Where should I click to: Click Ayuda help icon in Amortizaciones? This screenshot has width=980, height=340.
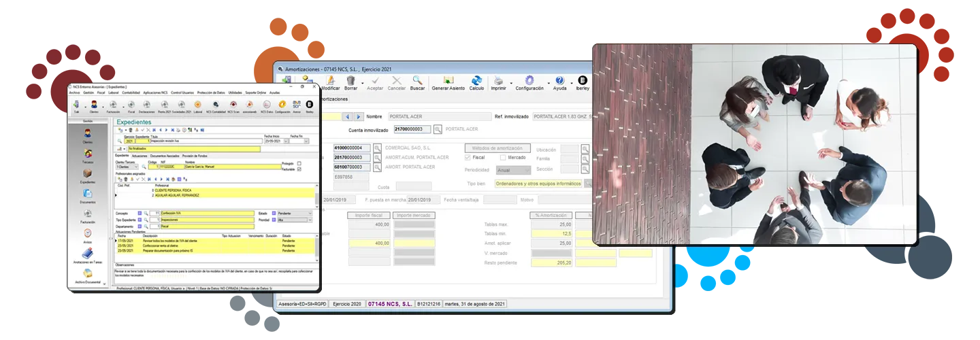click(x=559, y=80)
